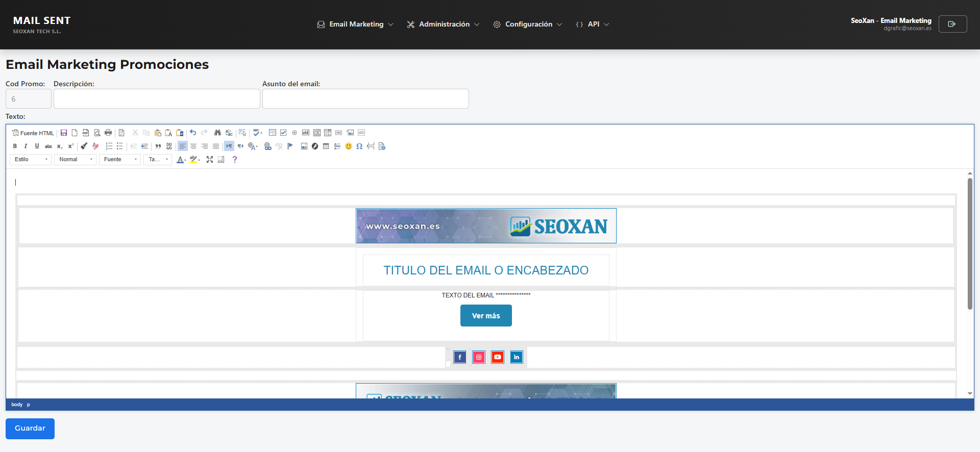Open the Preview magnifier icon

(x=97, y=133)
